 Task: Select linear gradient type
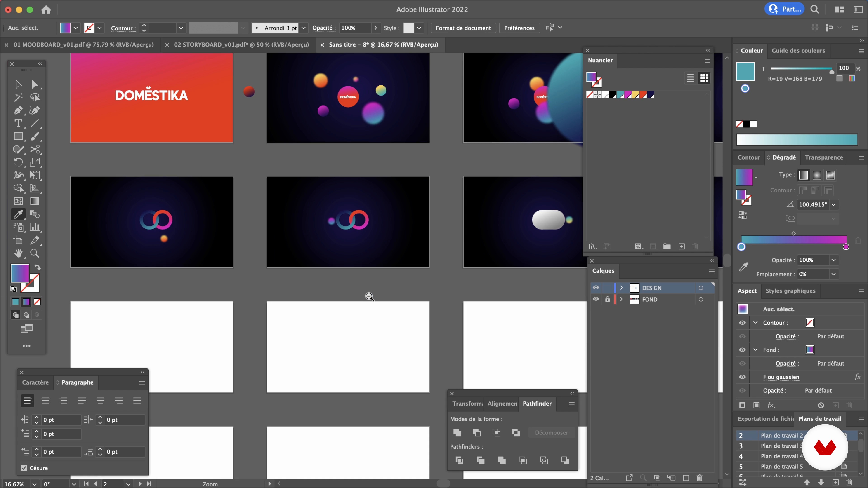tap(803, 175)
